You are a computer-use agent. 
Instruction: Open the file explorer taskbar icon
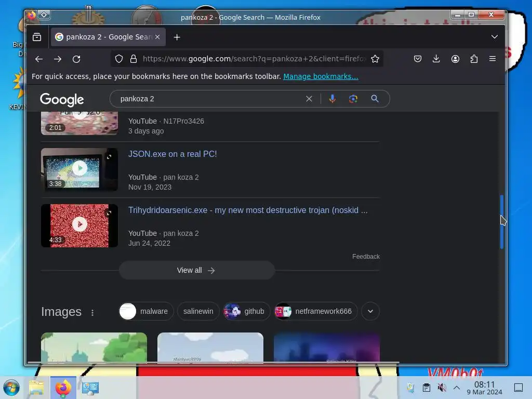click(36, 388)
